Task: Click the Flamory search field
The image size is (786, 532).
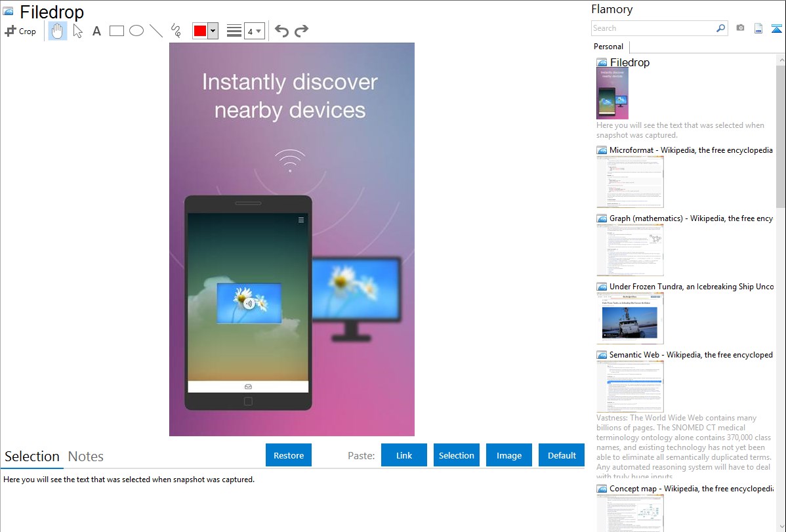Action: pyautogui.click(x=653, y=28)
